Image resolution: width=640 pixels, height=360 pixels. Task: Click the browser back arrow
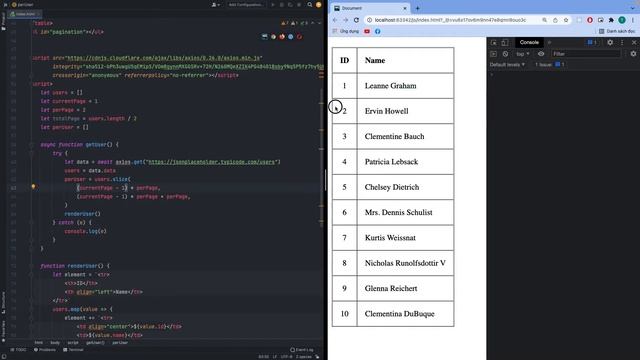click(x=335, y=20)
